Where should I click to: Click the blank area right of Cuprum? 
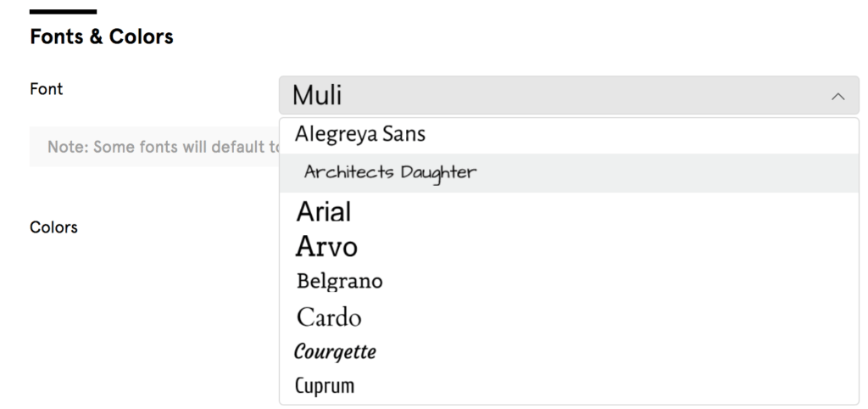coord(606,386)
